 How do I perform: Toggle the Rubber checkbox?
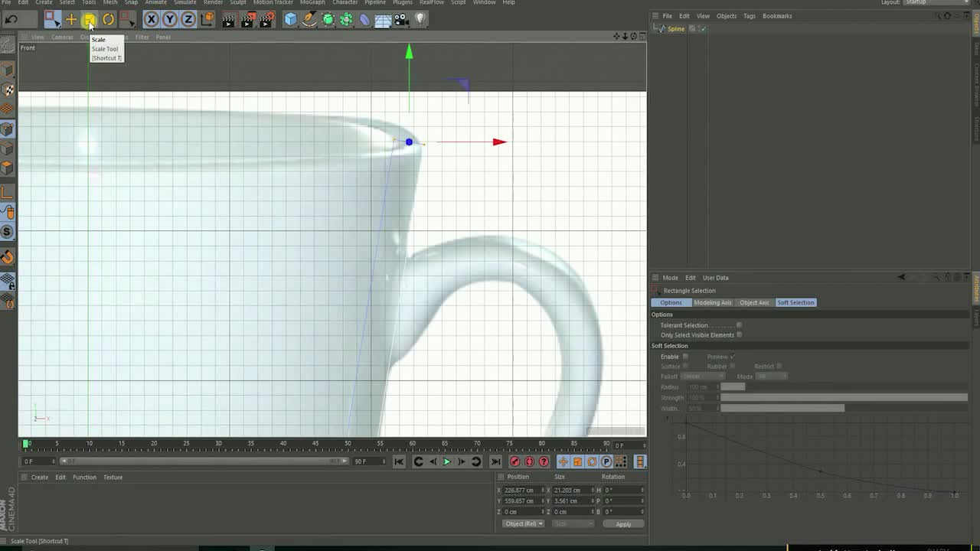click(732, 366)
